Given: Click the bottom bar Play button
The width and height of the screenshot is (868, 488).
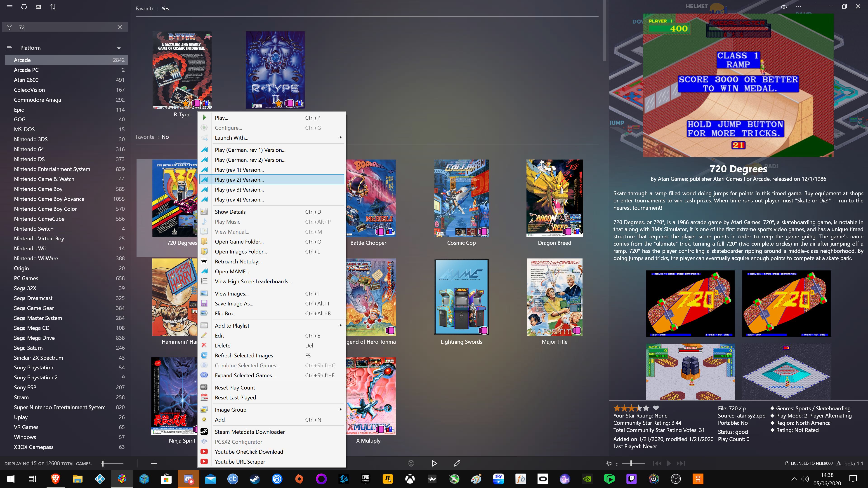Looking at the screenshot, I should coord(434,464).
